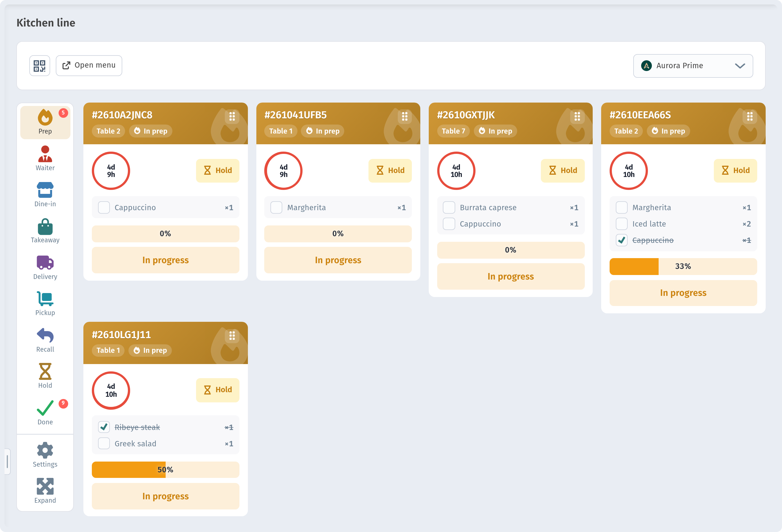The image size is (782, 532).
Task: Open the QR code icon button
Action: click(x=40, y=66)
